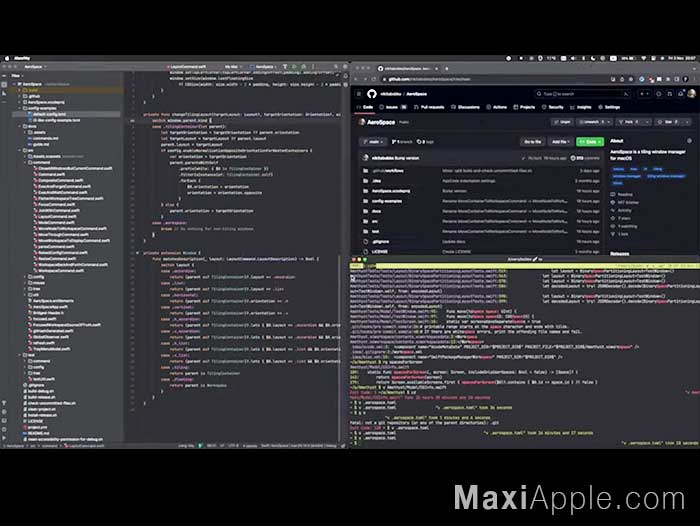
Task: Open the .github/workflows folder on GitHub
Action: (x=388, y=171)
